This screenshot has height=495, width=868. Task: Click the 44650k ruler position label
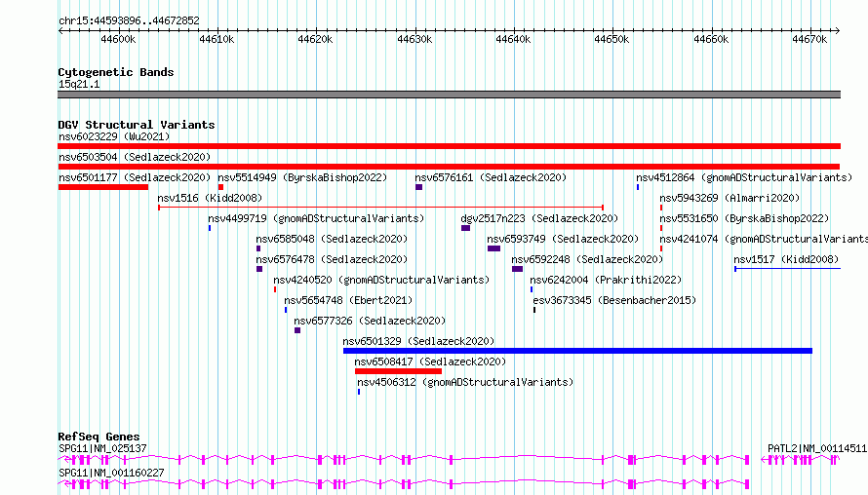(x=612, y=39)
